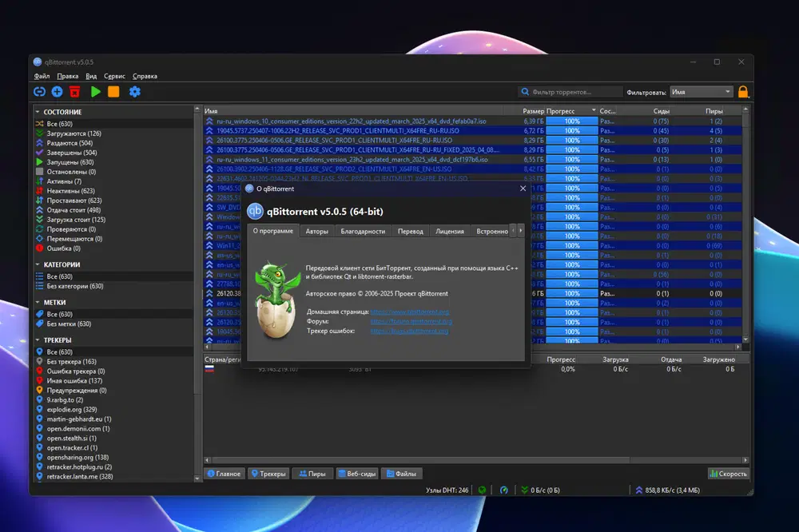Open the Файл menu
799x532 pixels.
[x=42, y=76]
